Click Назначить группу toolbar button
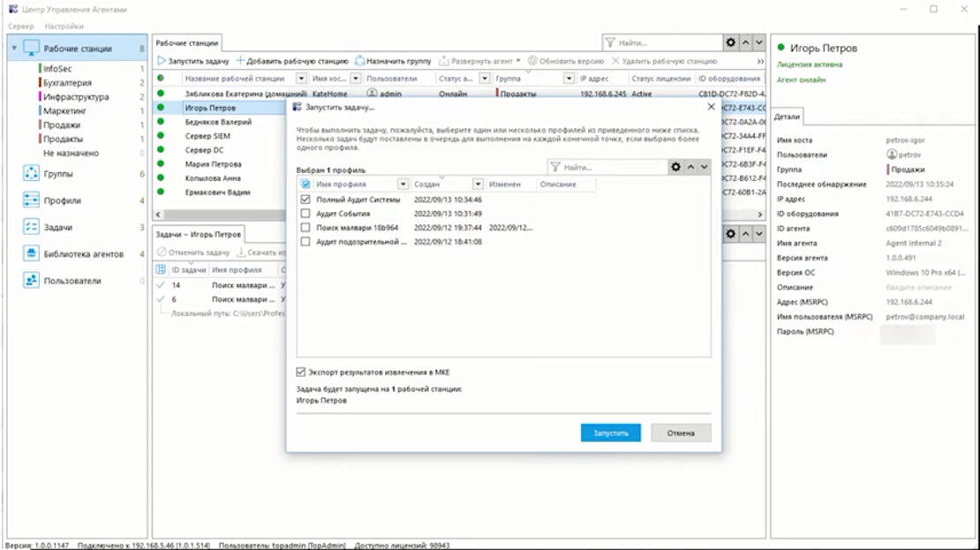This screenshot has width=980, height=550. 393,61
